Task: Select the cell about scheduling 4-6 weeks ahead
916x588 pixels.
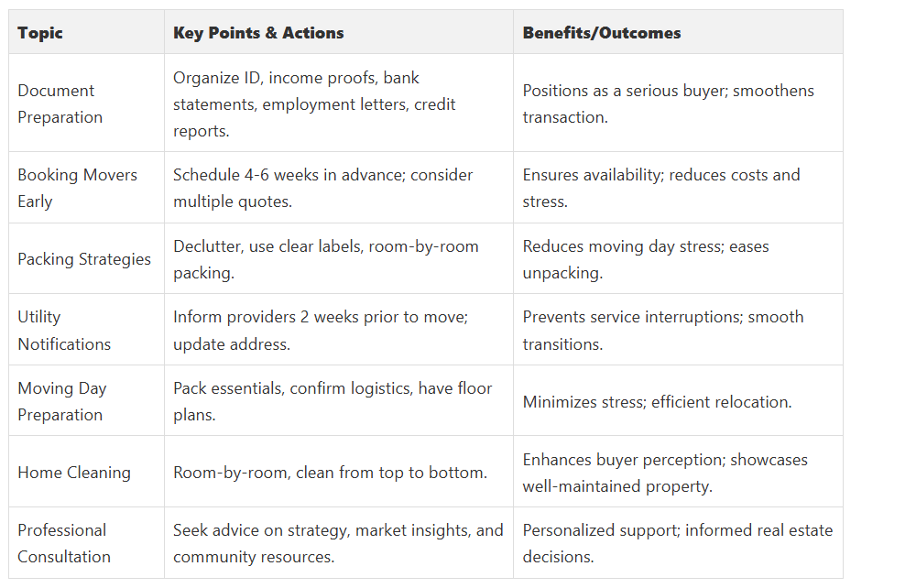Action: tap(322, 188)
